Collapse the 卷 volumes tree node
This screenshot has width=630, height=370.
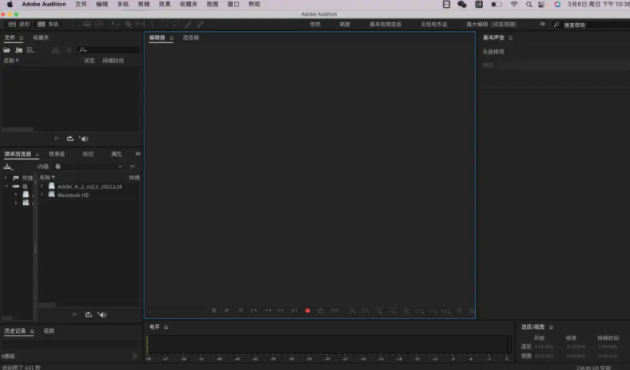point(6,186)
